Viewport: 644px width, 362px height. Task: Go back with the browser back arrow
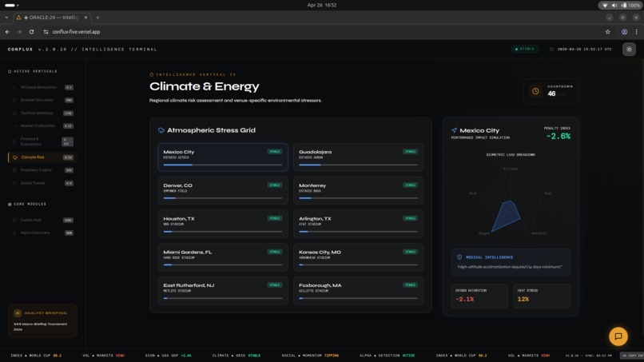[7, 32]
